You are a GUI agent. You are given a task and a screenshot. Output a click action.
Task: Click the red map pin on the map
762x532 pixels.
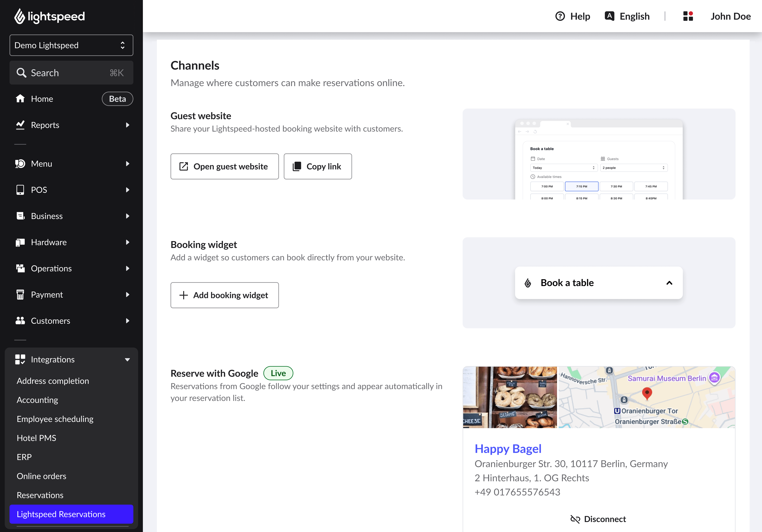647,393
